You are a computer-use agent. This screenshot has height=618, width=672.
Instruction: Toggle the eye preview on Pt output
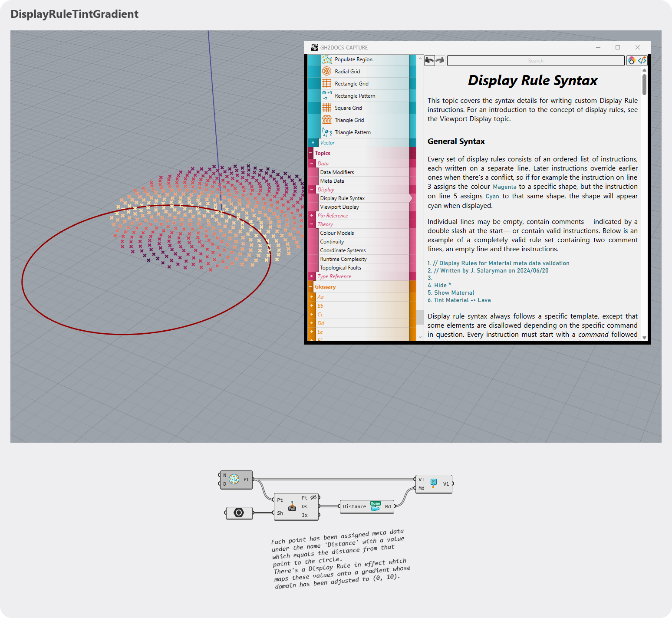[x=313, y=497]
